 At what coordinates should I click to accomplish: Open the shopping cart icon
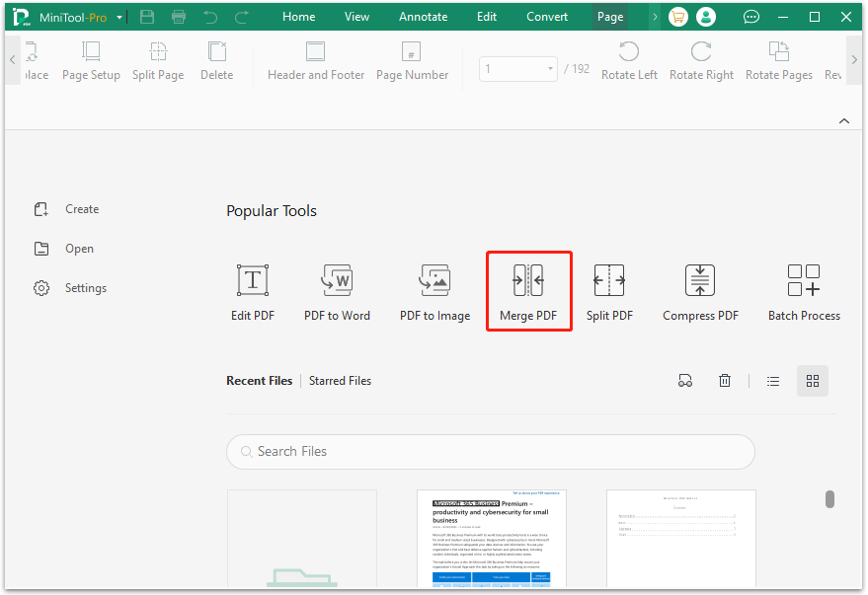[678, 17]
